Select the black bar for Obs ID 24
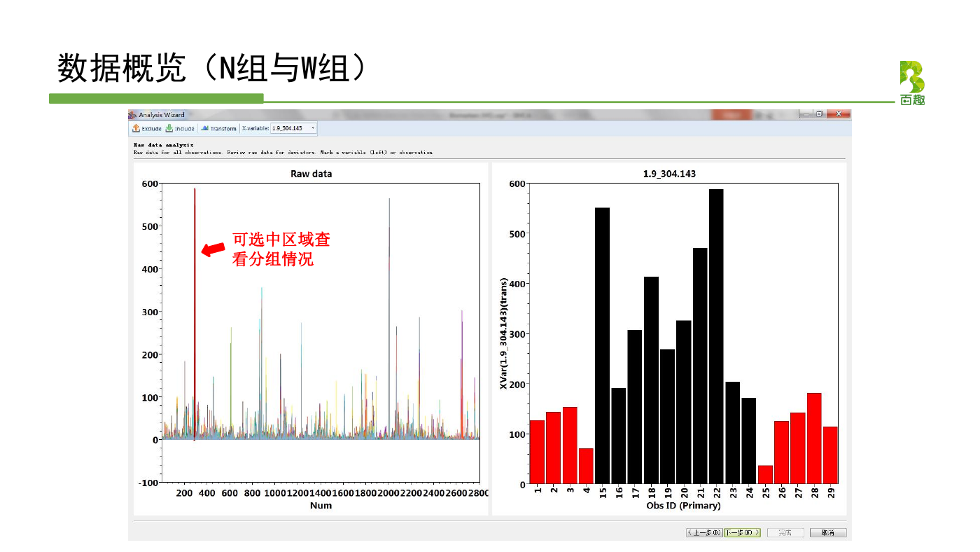The height and width of the screenshot is (552, 980). pyautogui.click(x=749, y=441)
